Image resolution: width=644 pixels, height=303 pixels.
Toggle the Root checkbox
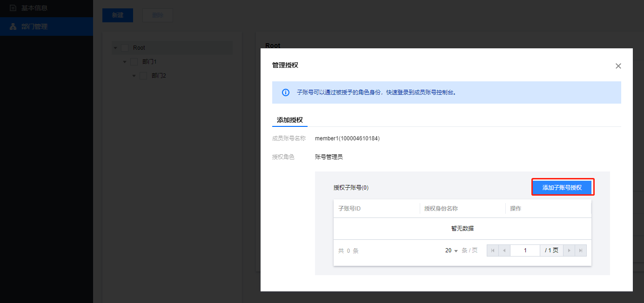[x=125, y=48]
